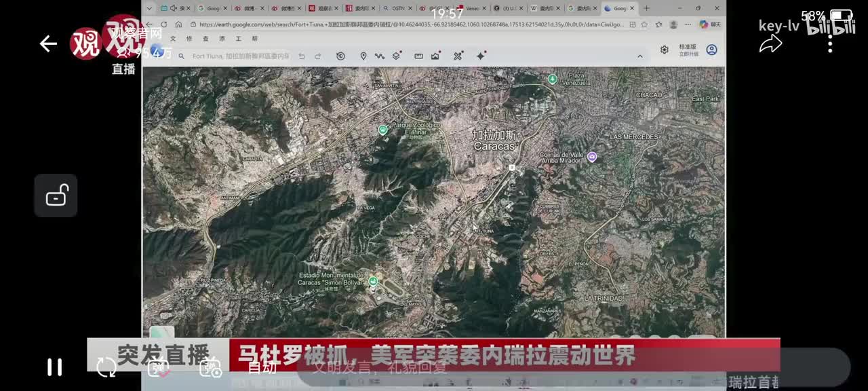Click the Estadio Monumental Simon Bolivar marker
The height and width of the screenshot is (391, 868).
click(372, 280)
